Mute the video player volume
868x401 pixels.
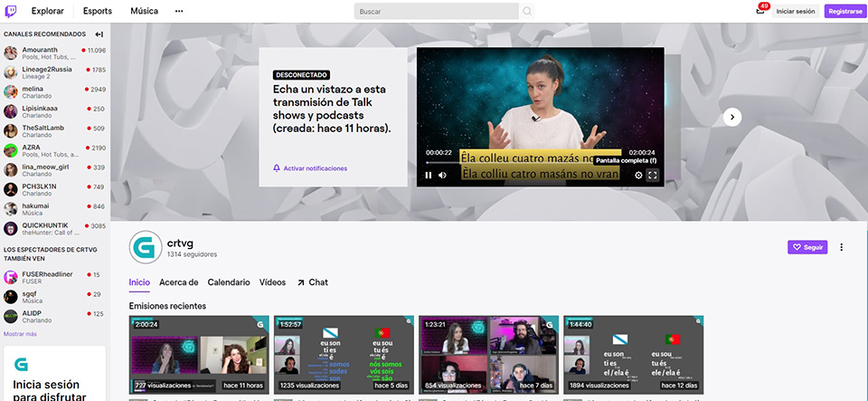point(443,175)
